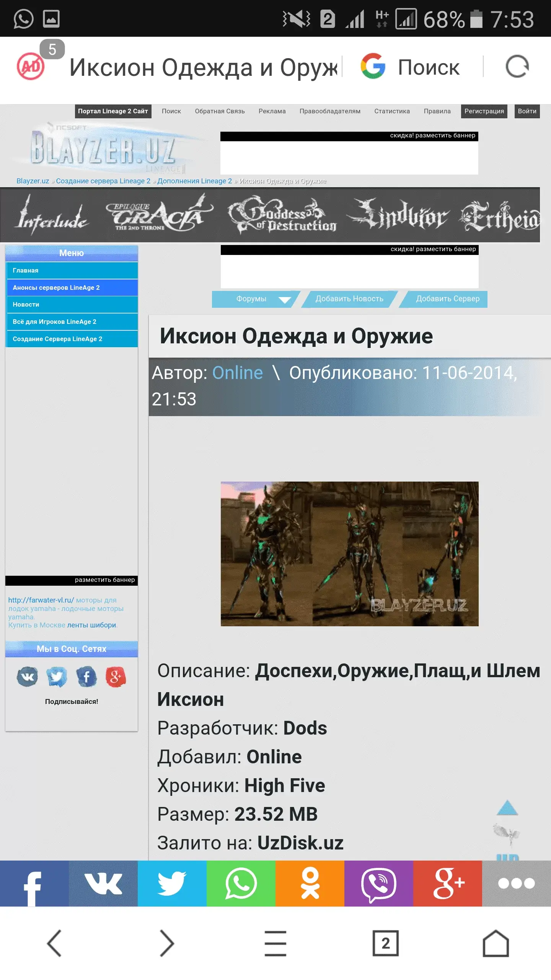551x980 pixels.
Task: Click the Добавить Сервер button
Action: tap(444, 299)
